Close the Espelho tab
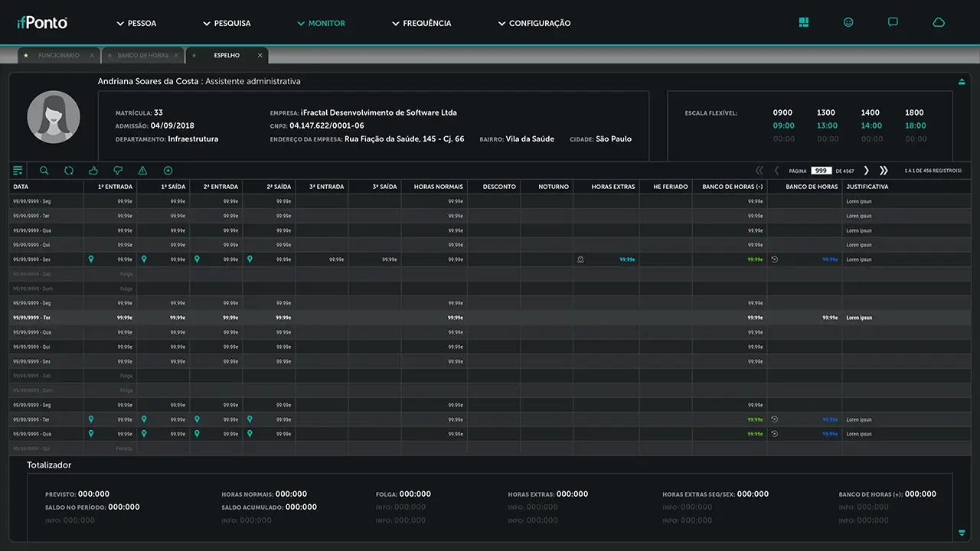Image resolution: width=980 pixels, height=551 pixels. click(260, 56)
